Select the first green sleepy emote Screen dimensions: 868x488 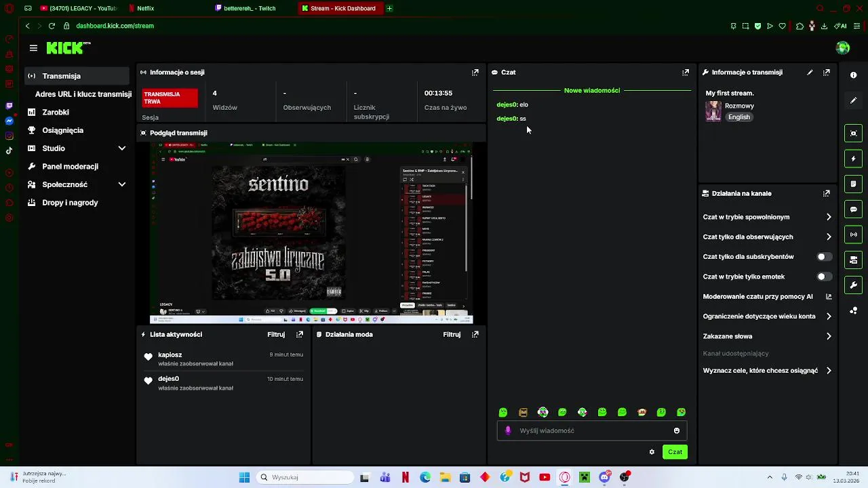[503, 412]
